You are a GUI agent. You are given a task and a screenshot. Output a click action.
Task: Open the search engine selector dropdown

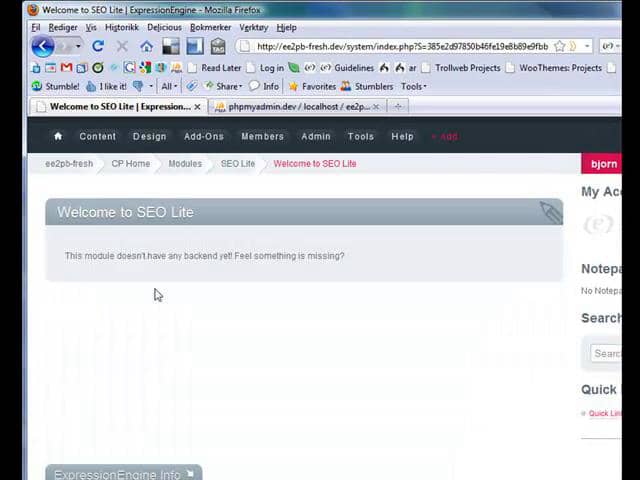click(x=611, y=46)
